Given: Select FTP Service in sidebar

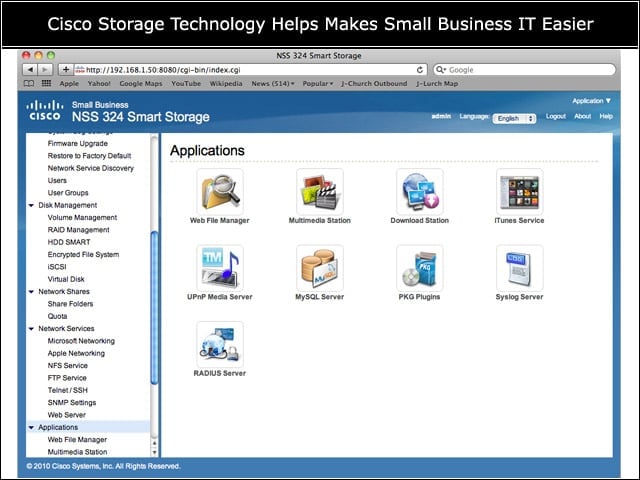Looking at the screenshot, I should click(67, 378).
